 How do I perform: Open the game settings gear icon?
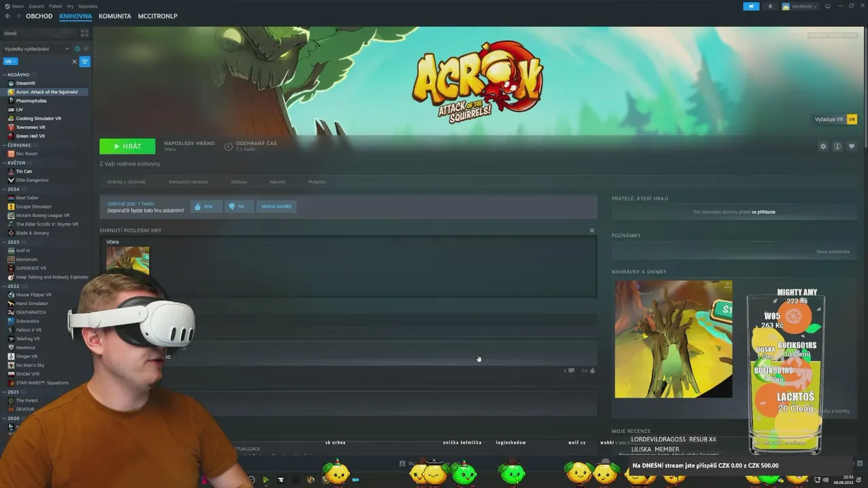(823, 146)
